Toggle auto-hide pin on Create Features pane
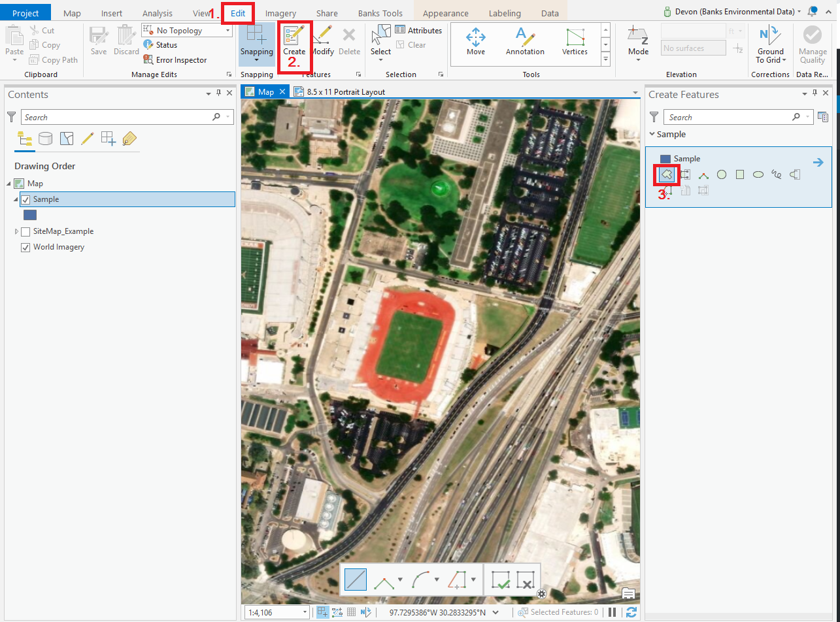The image size is (840, 622). 816,94
